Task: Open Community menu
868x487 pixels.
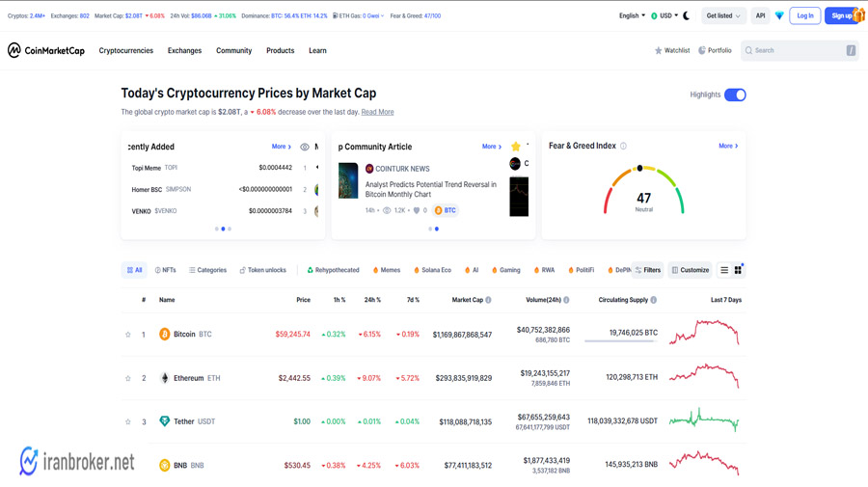Action: [233, 50]
